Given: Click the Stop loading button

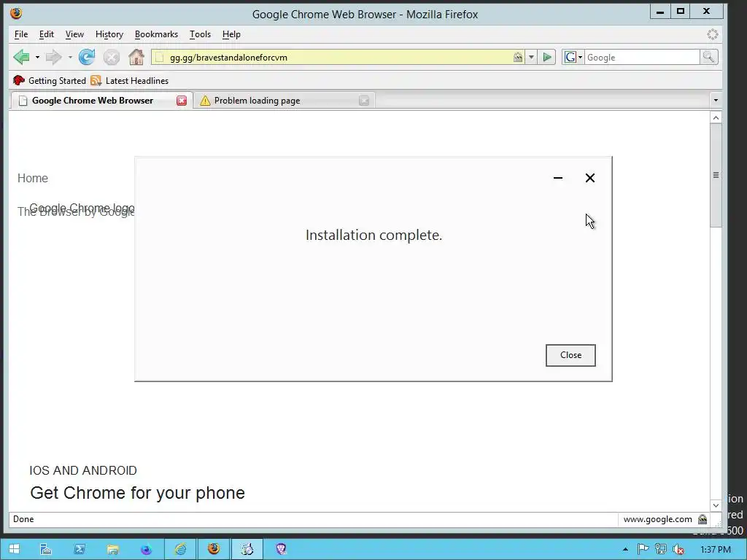Looking at the screenshot, I should [112, 58].
